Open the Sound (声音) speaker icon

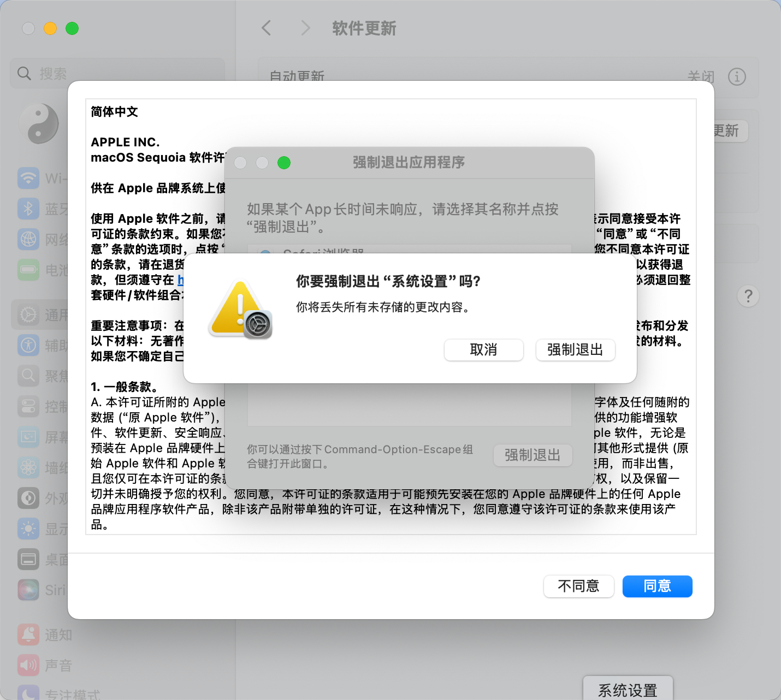click(x=28, y=665)
